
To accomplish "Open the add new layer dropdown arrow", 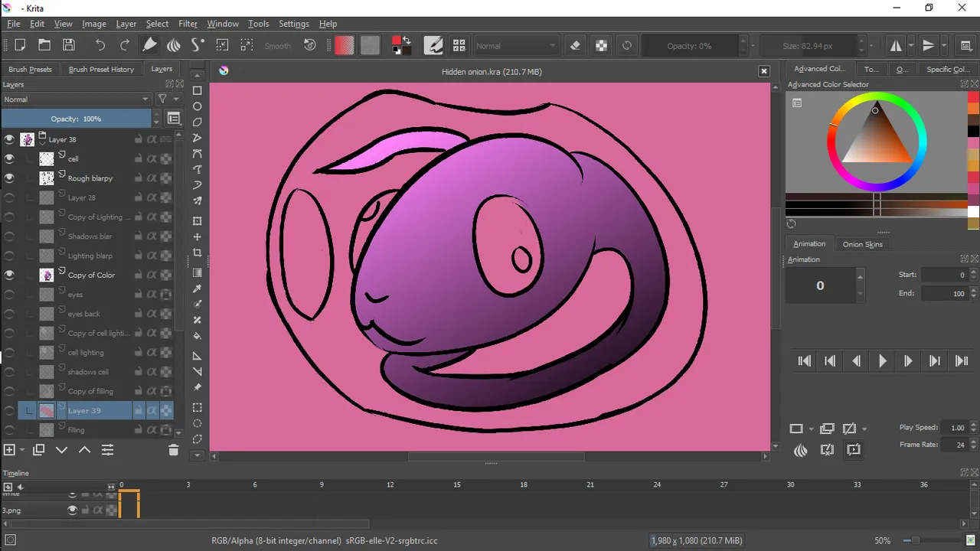I will [x=22, y=450].
